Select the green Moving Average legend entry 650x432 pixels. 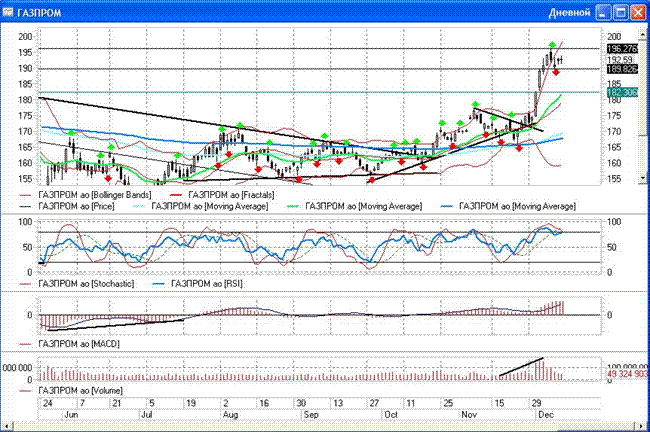pyautogui.click(x=354, y=206)
